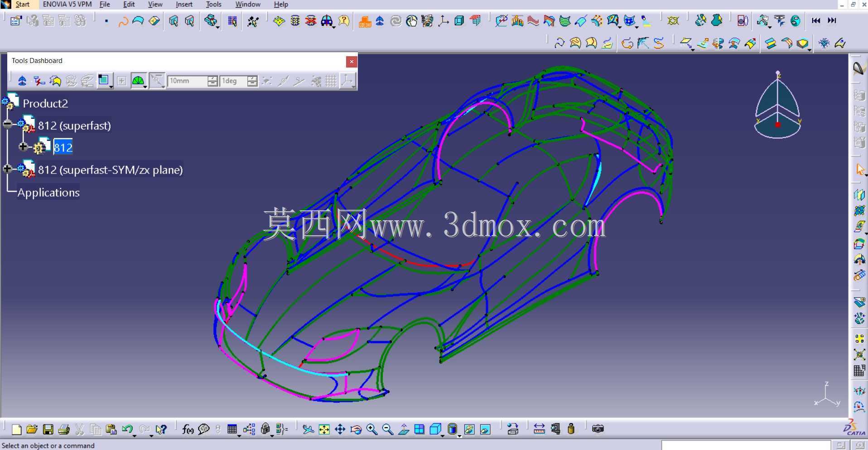Toggle the blue square display dashboard icon
868x450 pixels.
click(x=104, y=81)
